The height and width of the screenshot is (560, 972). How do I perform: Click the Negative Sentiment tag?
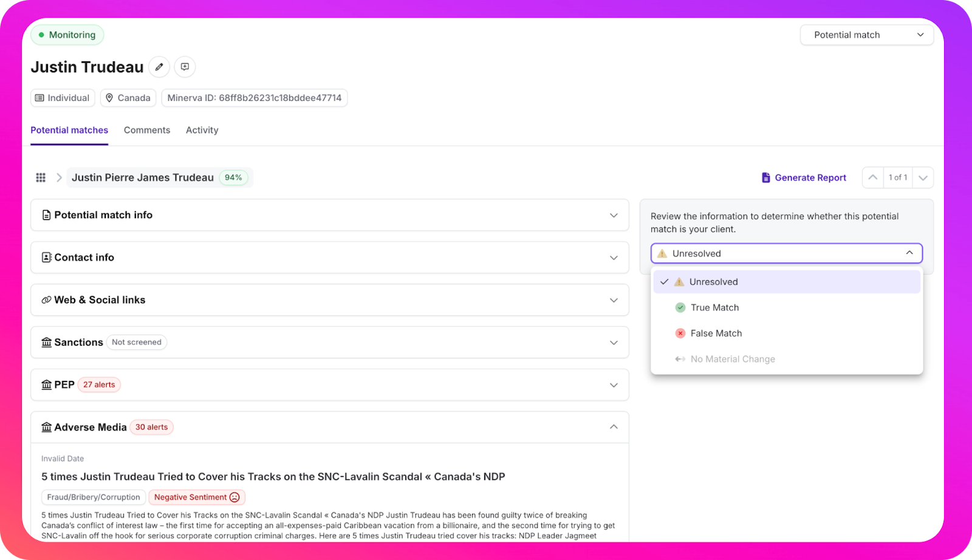pyautogui.click(x=196, y=497)
